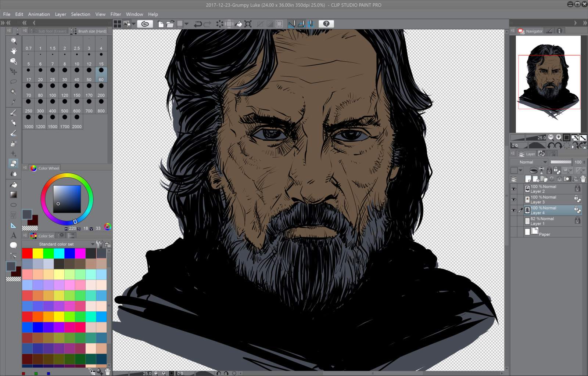Toggle Lock Transparent Pixels in Layer panel
The image size is (588, 376).
557,170
